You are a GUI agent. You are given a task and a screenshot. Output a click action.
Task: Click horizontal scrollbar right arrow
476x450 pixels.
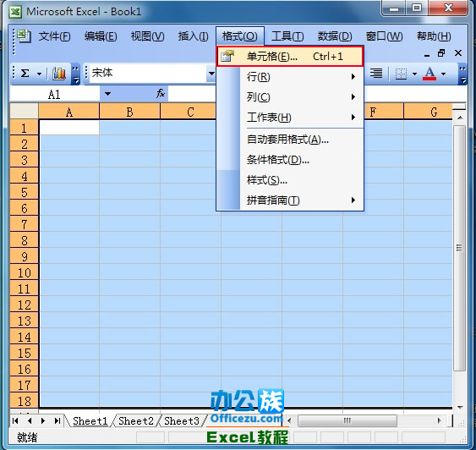point(440,421)
